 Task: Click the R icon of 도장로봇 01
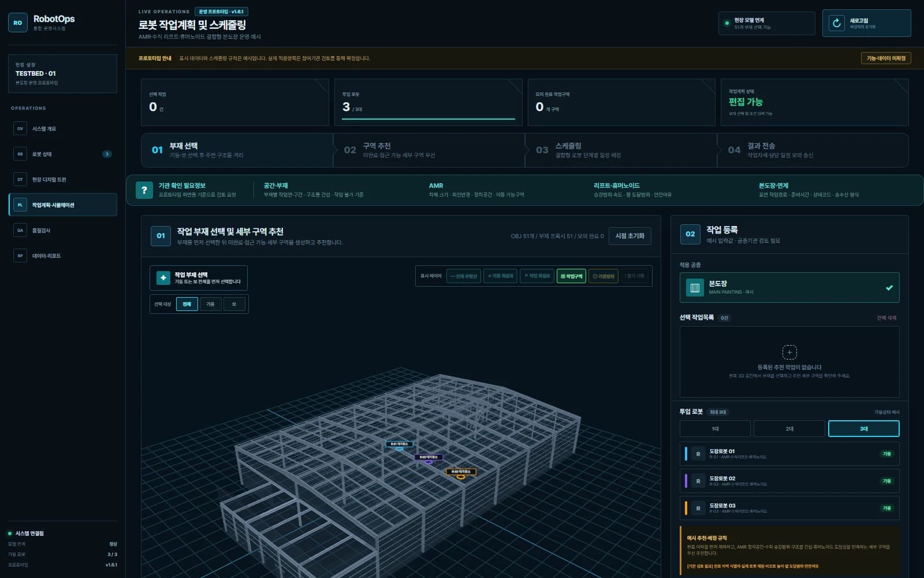[698, 454]
